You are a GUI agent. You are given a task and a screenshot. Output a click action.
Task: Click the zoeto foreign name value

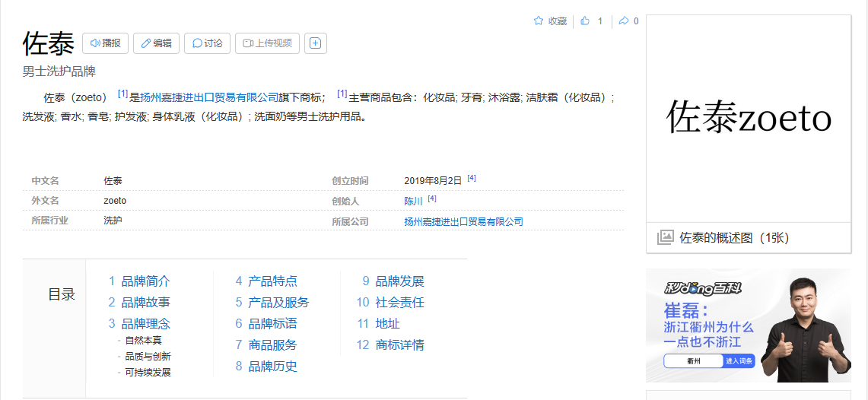pyautogui.click(x=115, y=200)
